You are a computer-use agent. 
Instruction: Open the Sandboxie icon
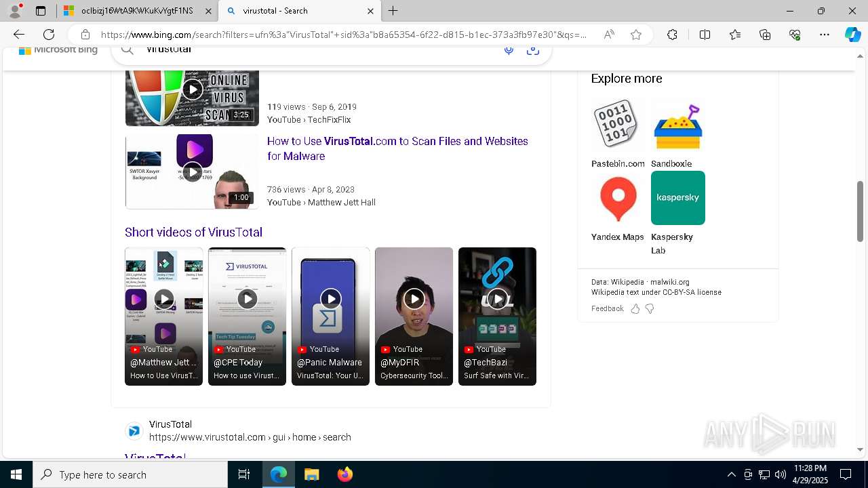[x=677, y=125]
